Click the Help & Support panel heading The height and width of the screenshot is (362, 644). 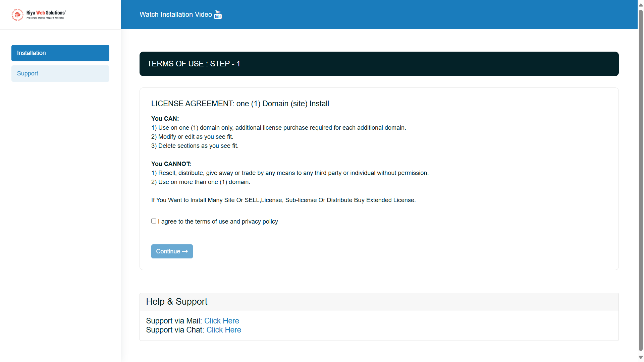(177, 302)
